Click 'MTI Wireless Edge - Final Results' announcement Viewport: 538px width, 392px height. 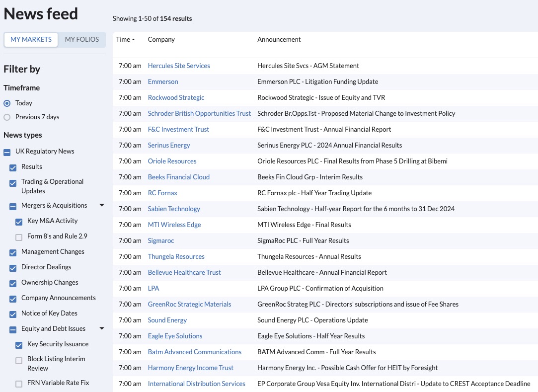coord(304,225)
